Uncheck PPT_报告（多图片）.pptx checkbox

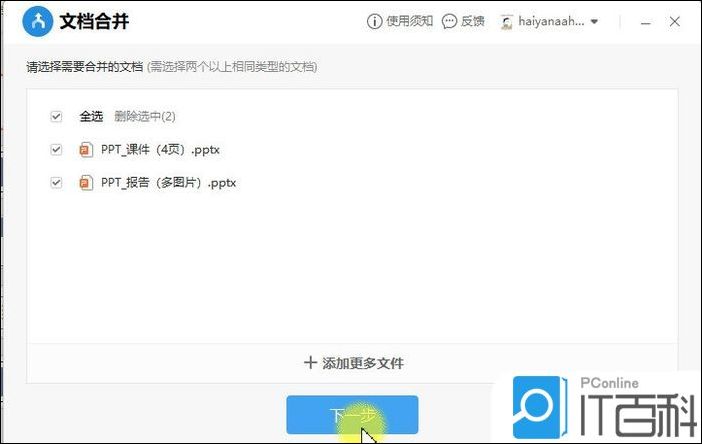coord(56,183)
